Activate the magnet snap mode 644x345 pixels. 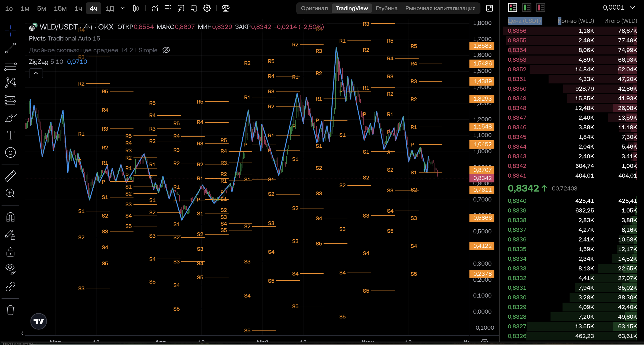(10, 217)
